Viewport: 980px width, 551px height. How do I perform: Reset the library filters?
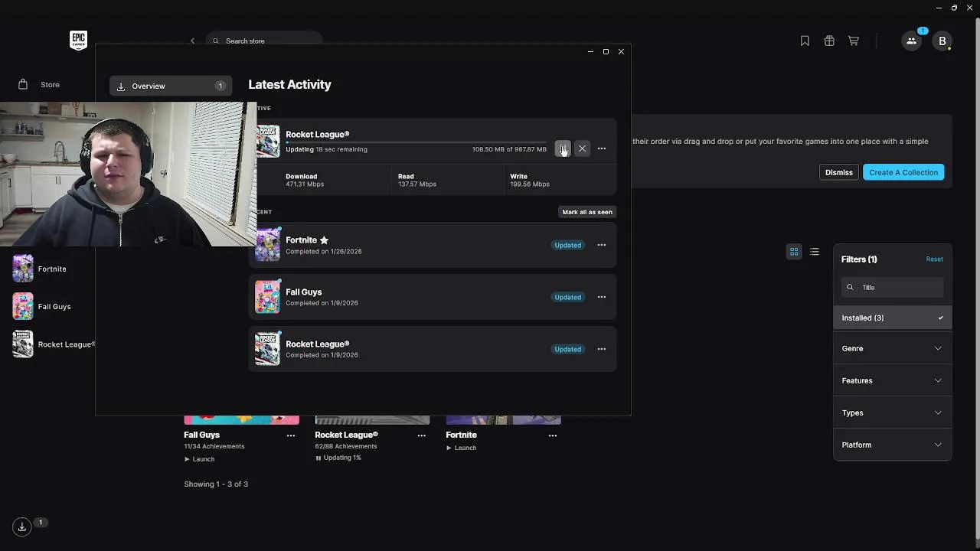(934, 259)
